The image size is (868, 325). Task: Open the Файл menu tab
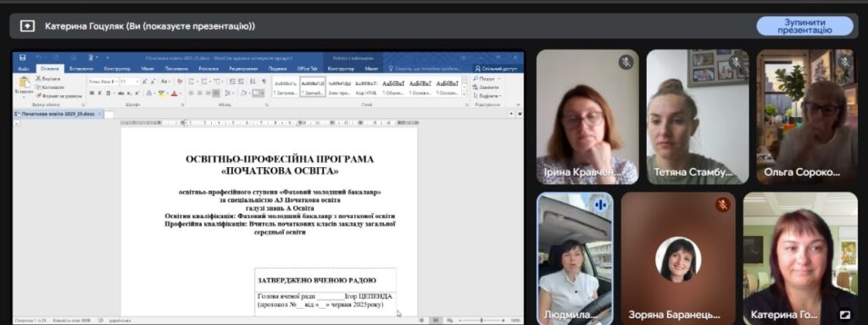pos(23,69)
